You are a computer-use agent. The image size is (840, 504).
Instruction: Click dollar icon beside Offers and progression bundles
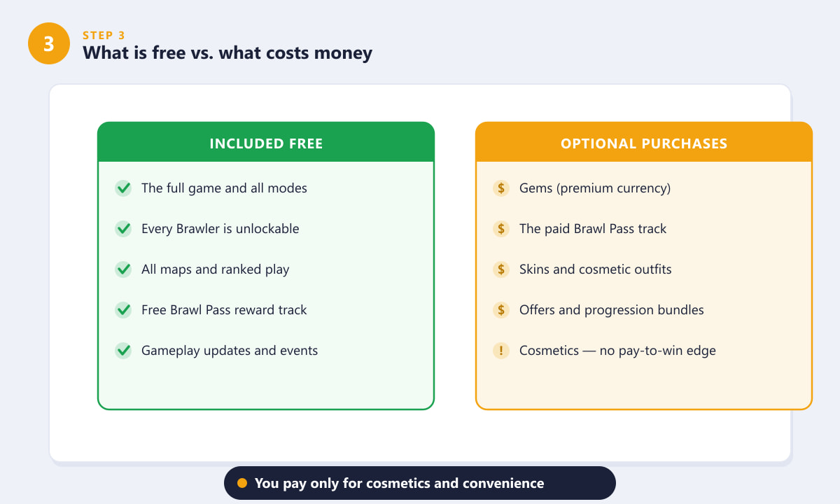pyautogui.click(x=501, y=310)
